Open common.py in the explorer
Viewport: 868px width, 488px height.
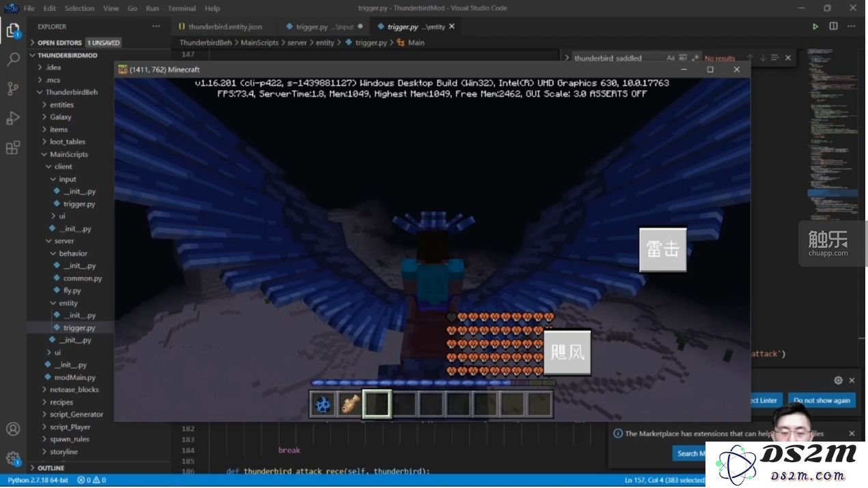coord(83,278)
